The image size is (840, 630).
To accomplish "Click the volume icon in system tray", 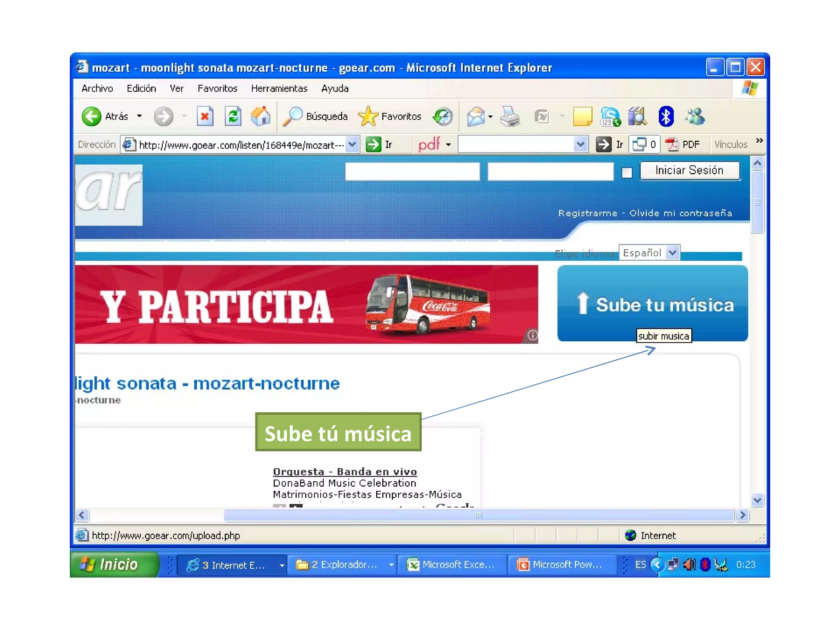I will (x=689, y=565).
